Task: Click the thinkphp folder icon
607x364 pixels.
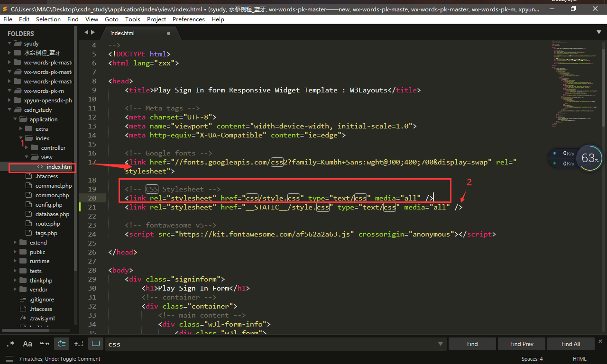Action: tap(23, 281)
